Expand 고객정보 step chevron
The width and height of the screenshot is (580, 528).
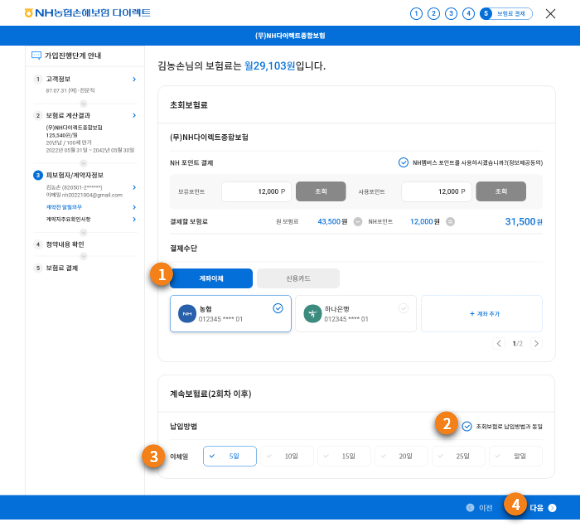click(134, 79)
